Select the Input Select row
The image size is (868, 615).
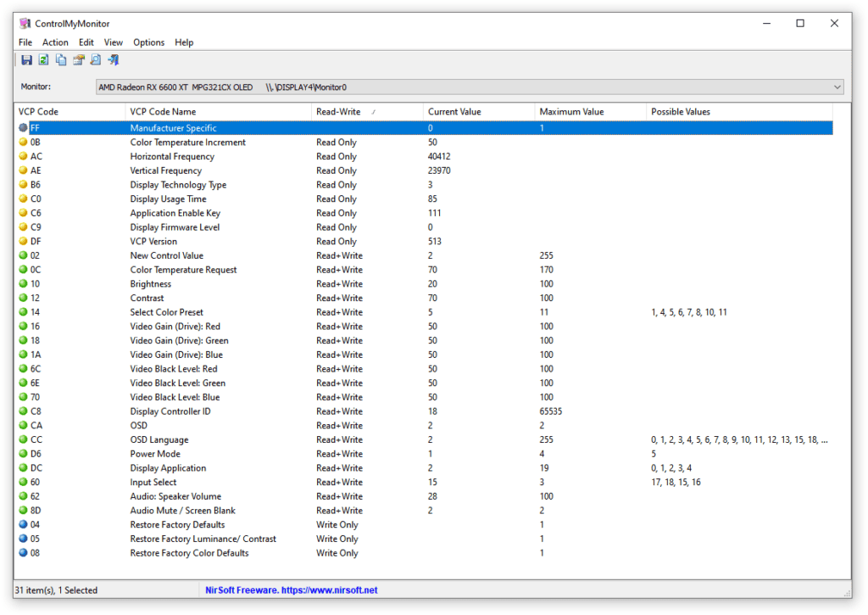155,483
